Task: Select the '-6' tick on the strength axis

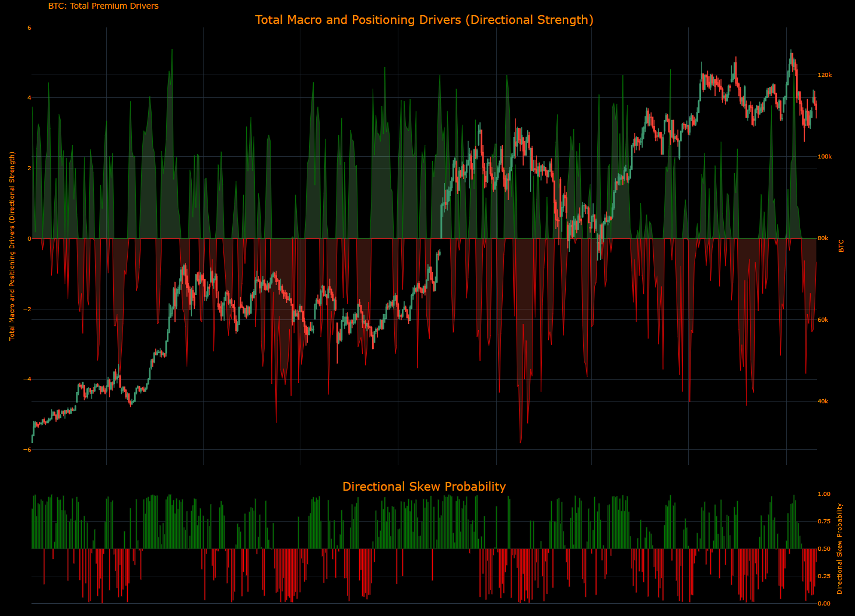Action: click(26, 449)
